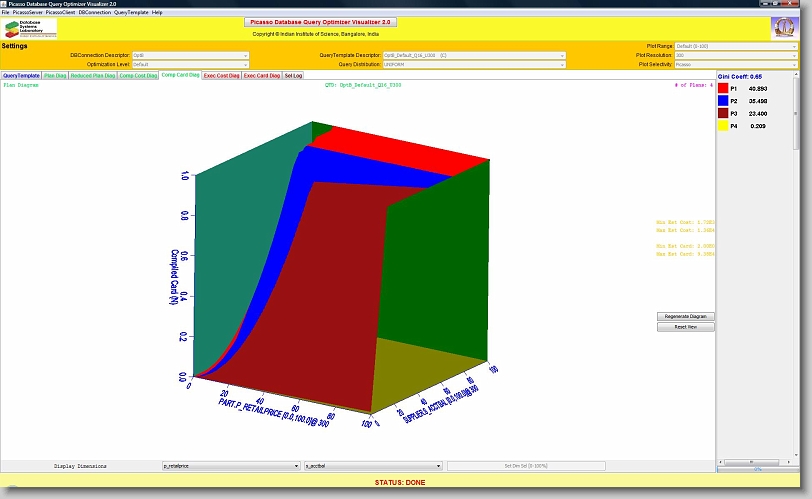Open the DBConnection Descriptor dropdown
812x499 pixels.
coord(190,55)
